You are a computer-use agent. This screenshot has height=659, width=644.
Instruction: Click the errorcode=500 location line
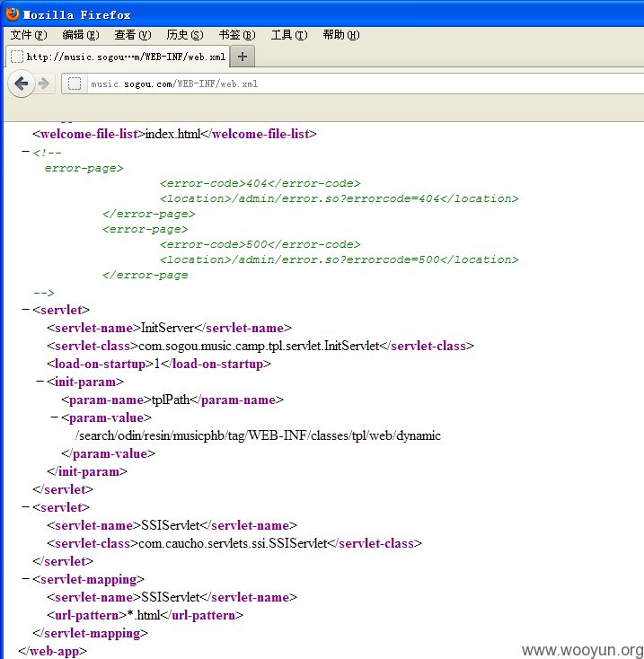(340, 259)
